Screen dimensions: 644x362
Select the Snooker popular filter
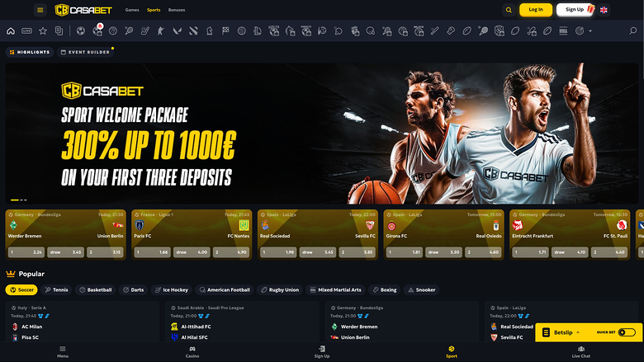[x=421, y=289]
